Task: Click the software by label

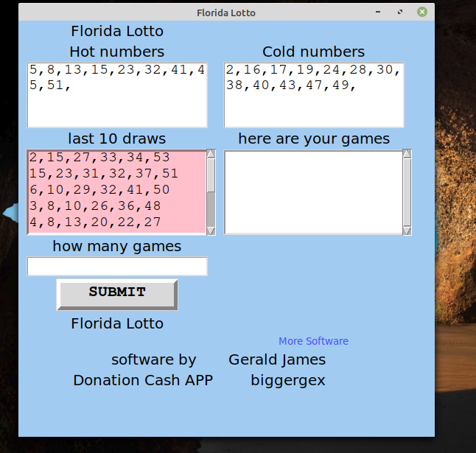Action: click(153, 360)
